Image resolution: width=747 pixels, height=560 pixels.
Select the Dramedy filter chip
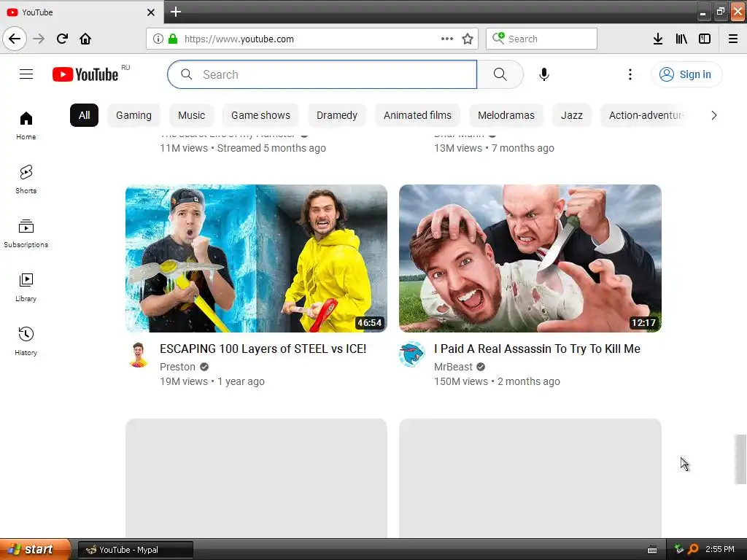tap(337, 115)
